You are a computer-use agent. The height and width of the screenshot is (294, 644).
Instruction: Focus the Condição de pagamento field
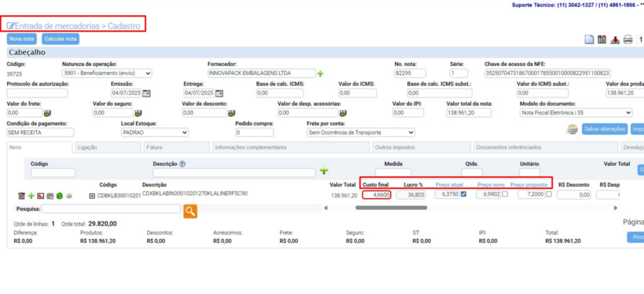[41, 133]
